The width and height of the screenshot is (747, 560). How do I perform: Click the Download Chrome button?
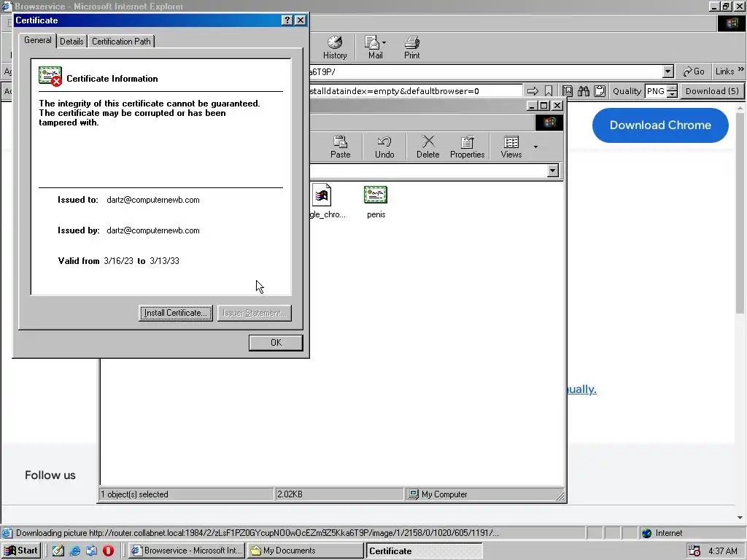[x=660, y=125]
